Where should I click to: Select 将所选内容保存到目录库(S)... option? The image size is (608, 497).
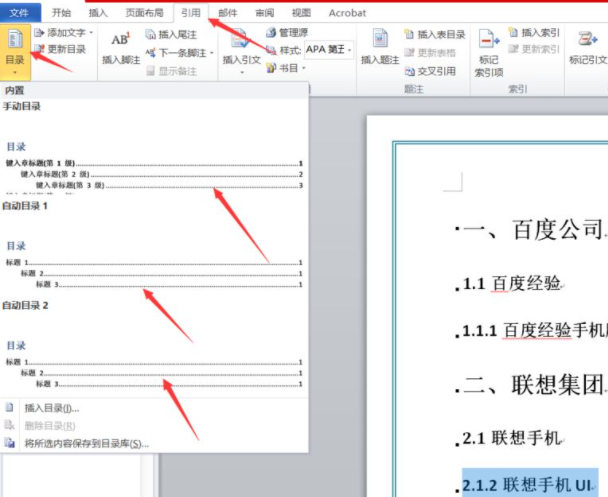(86, 443)
